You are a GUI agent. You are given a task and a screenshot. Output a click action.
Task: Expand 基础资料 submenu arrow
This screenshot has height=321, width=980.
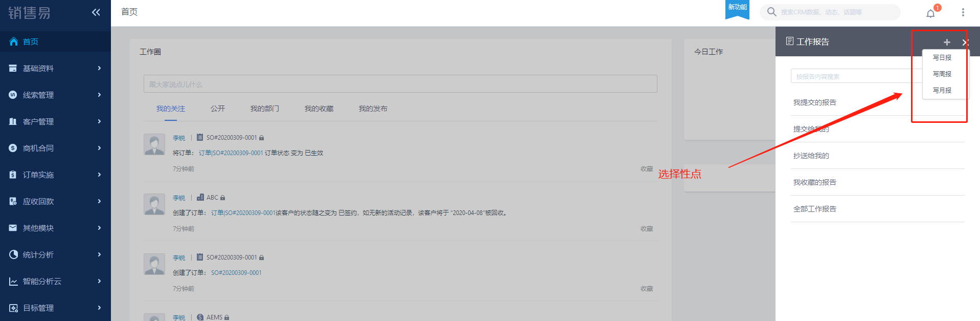(x=99, y=68)
